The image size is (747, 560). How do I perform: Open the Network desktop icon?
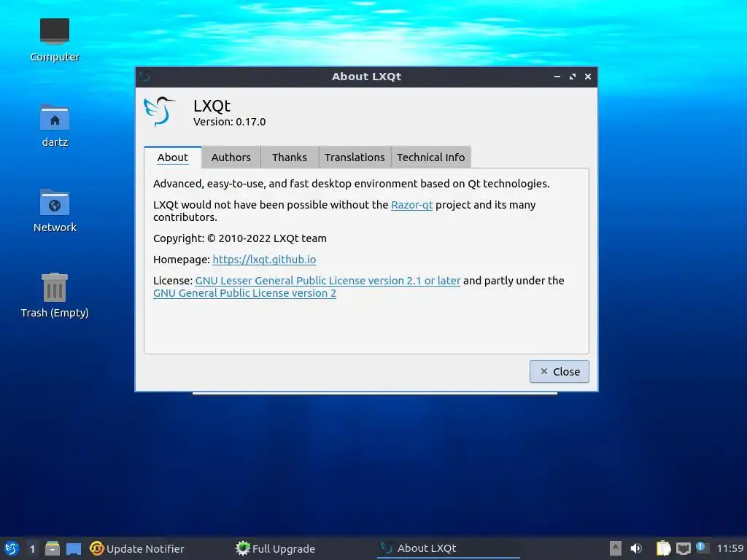point(54,211)
